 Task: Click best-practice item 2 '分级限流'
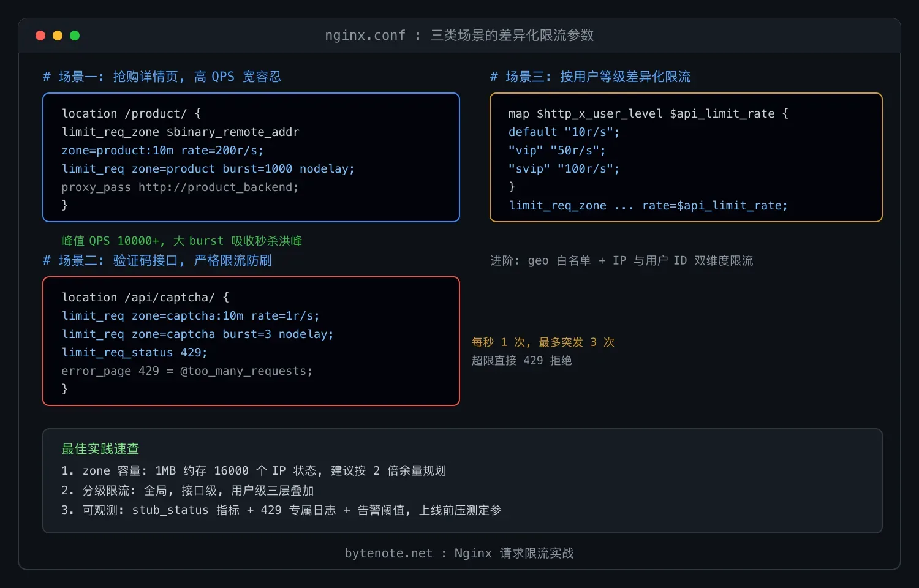point(187,490)
